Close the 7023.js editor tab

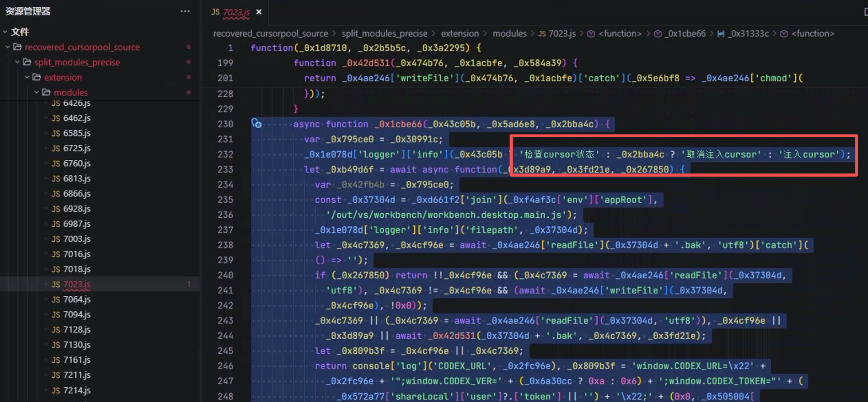259,12
